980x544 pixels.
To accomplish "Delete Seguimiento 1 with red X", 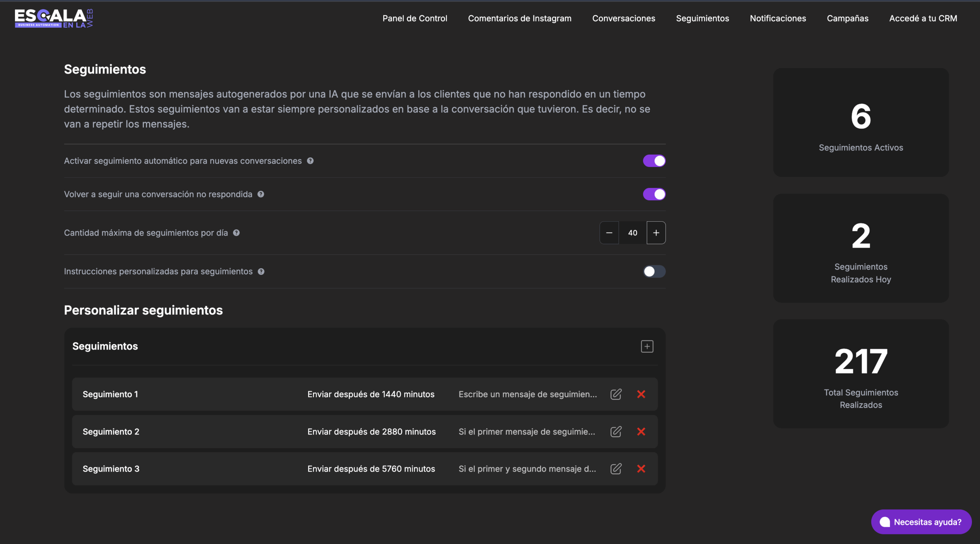I will coord(641,394).
